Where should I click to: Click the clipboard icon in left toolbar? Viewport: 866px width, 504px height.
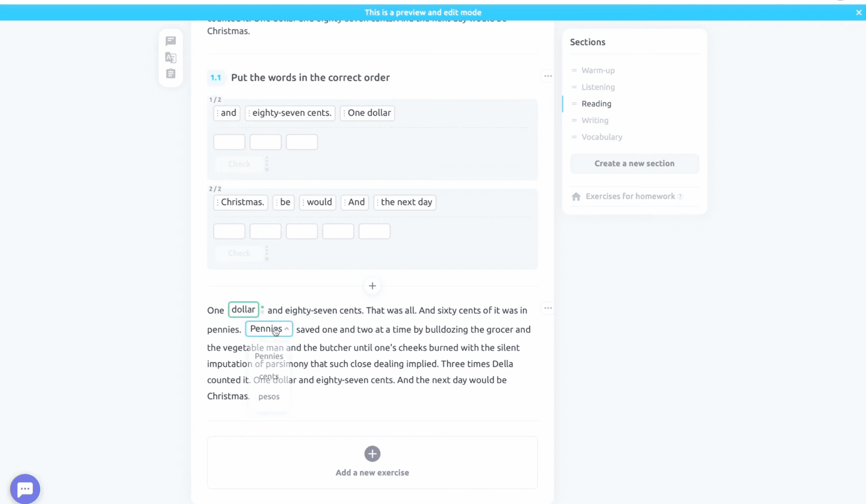pos(170,74)
